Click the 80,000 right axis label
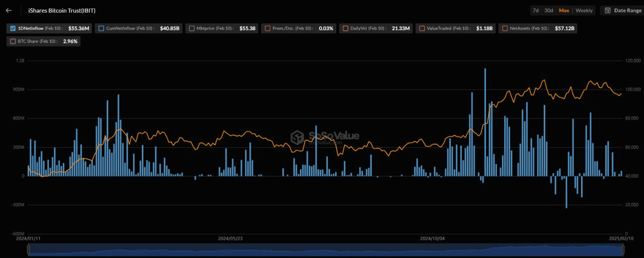Screen dimensions: 644x258 coord(632,118)
